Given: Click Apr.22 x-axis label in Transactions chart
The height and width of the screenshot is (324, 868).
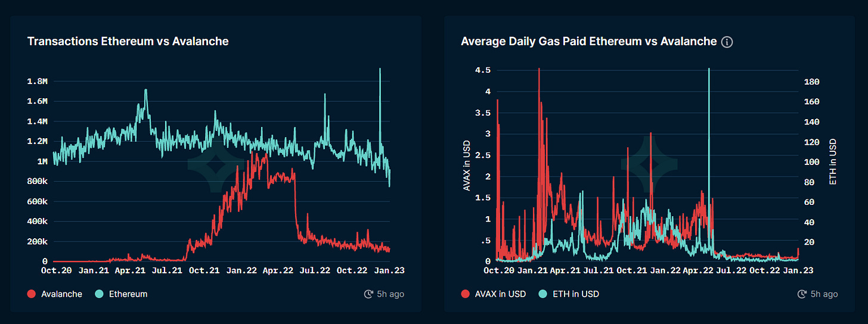Looking at the screenshot, I should pos(278,270).
